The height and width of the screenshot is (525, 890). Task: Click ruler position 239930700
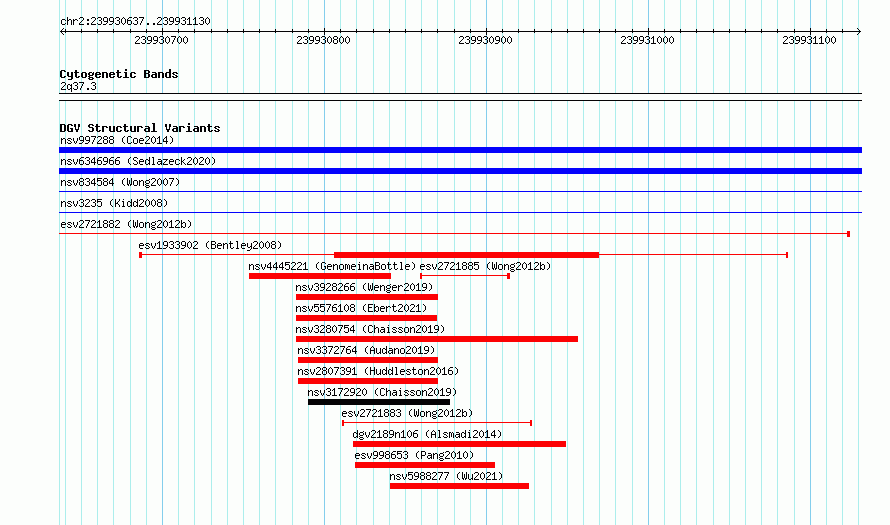[161, 40]
